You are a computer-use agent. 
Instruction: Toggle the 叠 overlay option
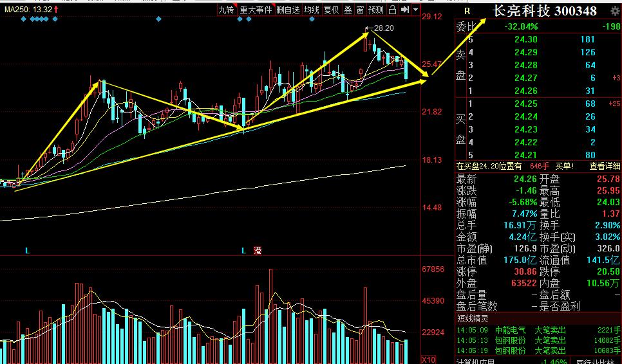point(348,10)
